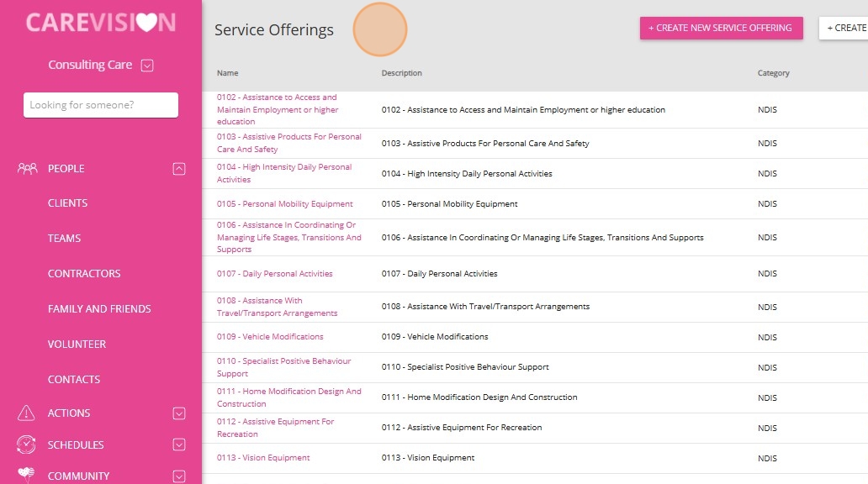This screenshot has height=484, width=868.
Task: Click the Schedules clock icon
Action: tap(26, 445)
